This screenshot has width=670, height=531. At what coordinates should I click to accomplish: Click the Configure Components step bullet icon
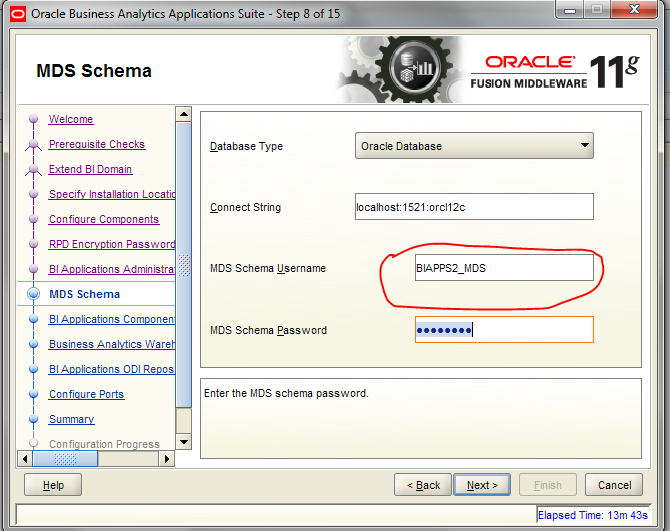pyautogui.click(x=33, y=219)
